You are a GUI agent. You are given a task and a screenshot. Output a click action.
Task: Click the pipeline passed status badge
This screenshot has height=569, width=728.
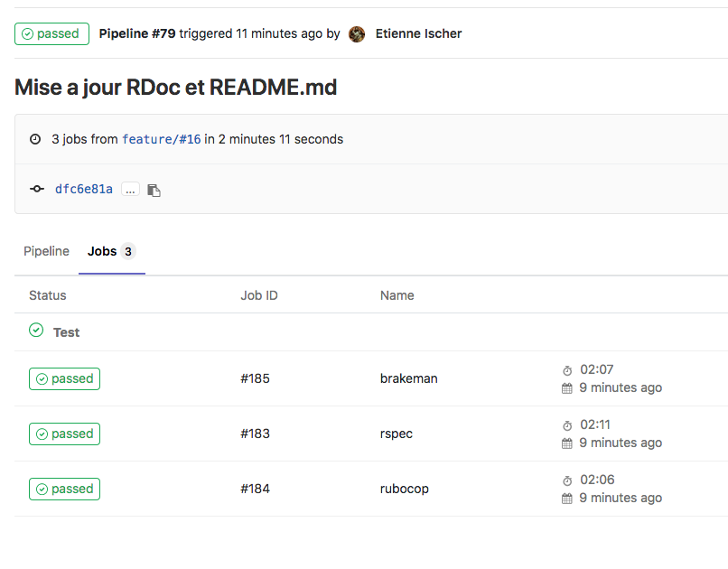(x=51, y=33)
